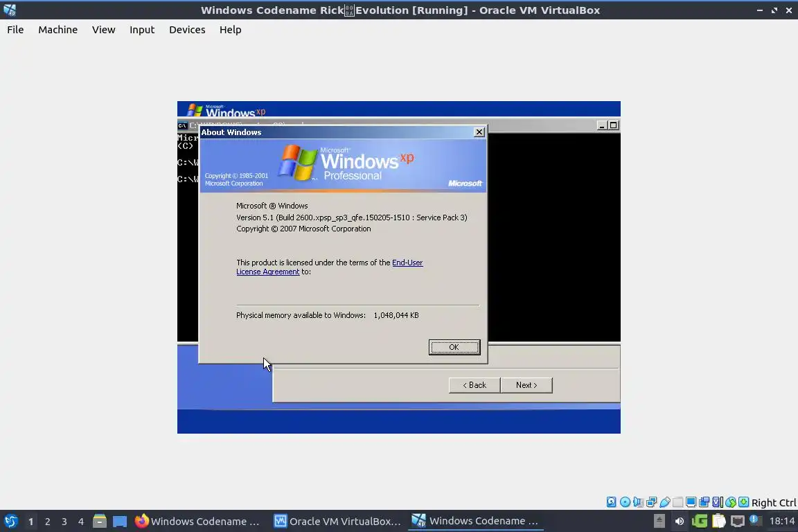Click the recording status icon
Image resolution: width=798 pixels, height=532 pixels.
pyautogui.click(x=704, y=502)
